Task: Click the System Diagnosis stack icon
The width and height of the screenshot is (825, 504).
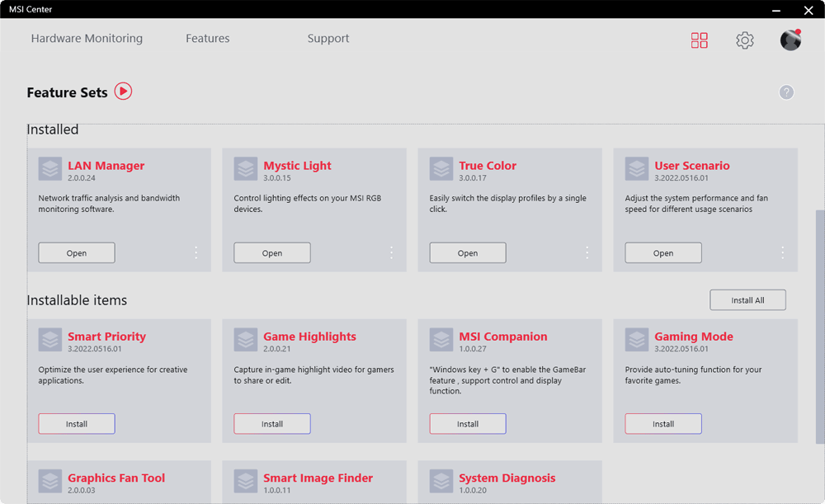Action: tap(441, 482)
